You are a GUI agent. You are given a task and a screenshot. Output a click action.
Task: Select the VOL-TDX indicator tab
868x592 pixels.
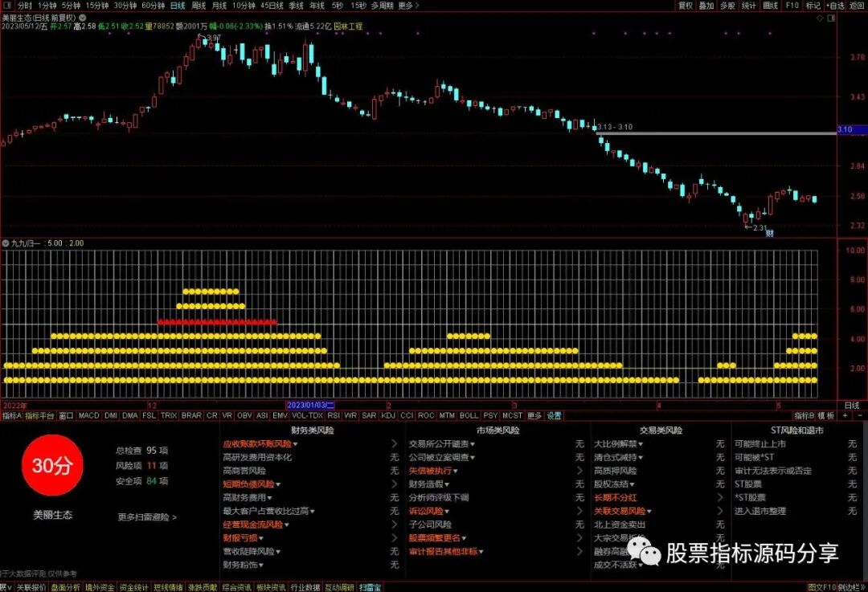coord(307,415)
